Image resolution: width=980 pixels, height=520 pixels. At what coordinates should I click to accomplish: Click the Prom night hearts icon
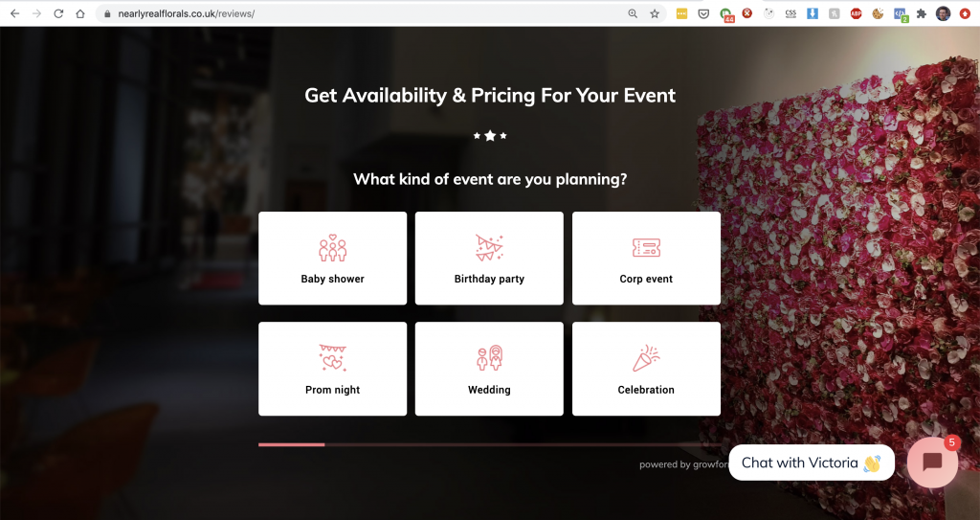[332, 358]
